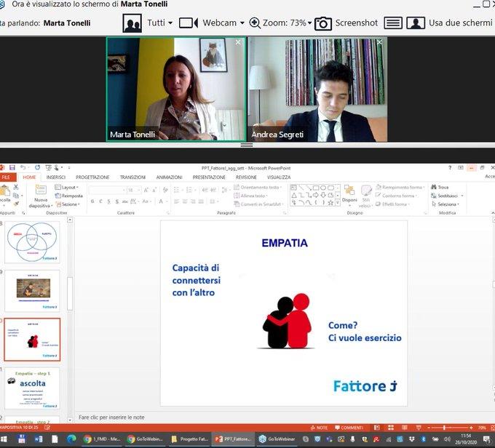Close Andrea Segreti's webcam tile
This screenshot has height=448, width=495.
click(379, 42)
